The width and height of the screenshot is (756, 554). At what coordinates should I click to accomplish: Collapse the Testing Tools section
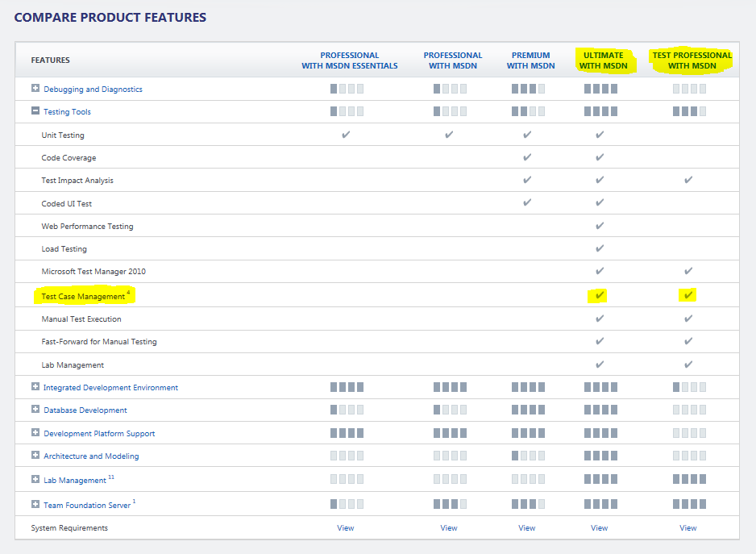[x=35, y=110]
